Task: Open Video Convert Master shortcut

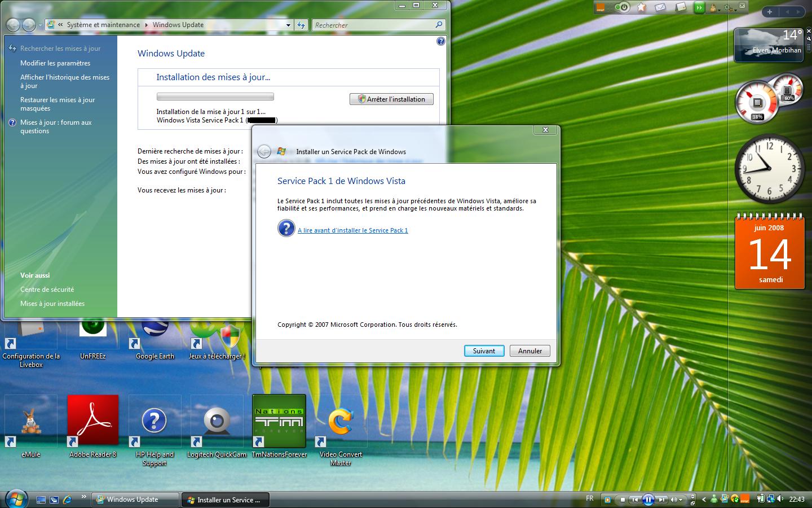Action: (341, 421)
